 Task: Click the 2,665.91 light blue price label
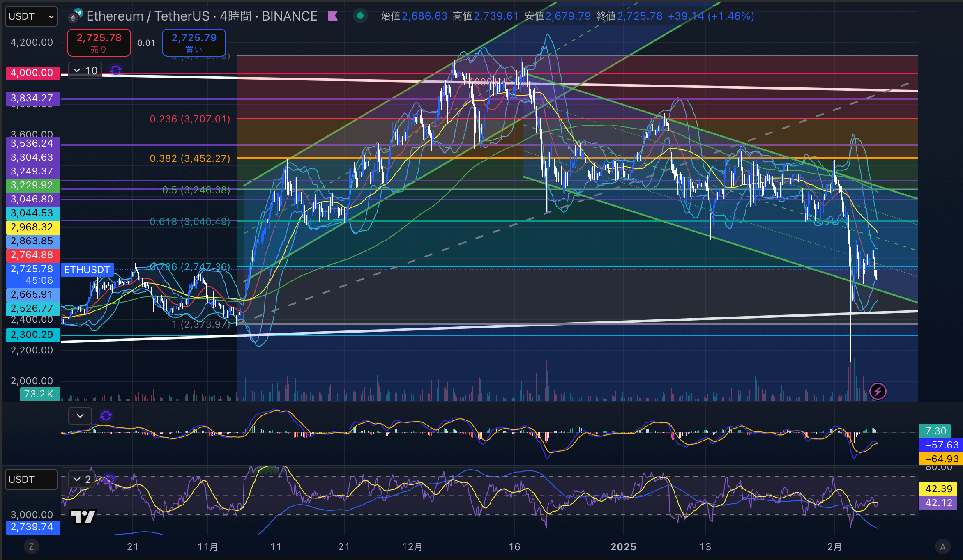click(x=32, y=294)
